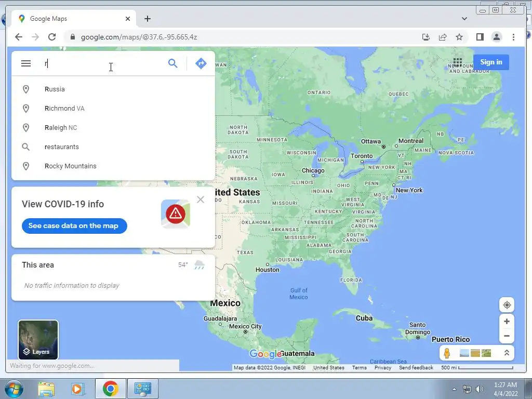
Task: Click the Mexico City label
Action: (x=245, y=326)
